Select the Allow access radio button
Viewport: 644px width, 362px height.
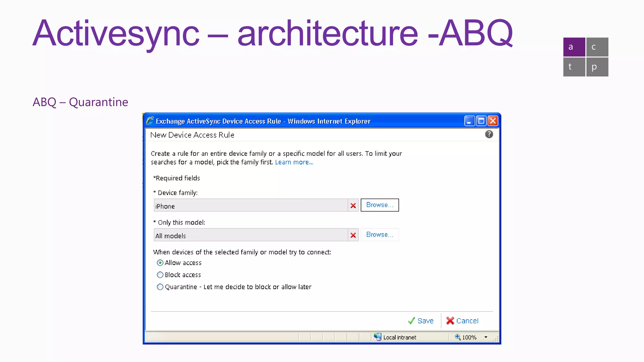pyautogui.click(x=160, y=263)
